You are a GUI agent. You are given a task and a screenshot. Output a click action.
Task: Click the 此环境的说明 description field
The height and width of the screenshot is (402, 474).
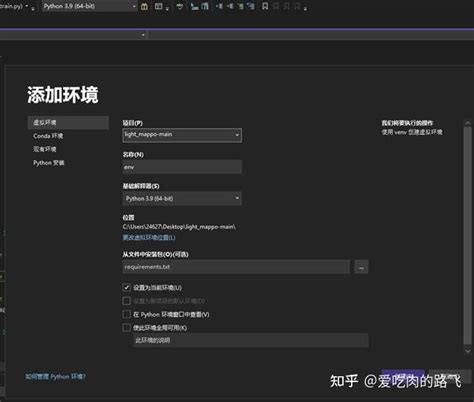[x=251, y=340]
